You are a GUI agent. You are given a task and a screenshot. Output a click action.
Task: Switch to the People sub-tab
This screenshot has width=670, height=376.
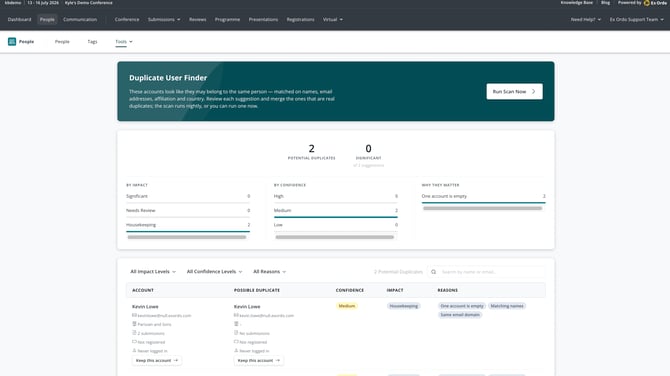62,41
